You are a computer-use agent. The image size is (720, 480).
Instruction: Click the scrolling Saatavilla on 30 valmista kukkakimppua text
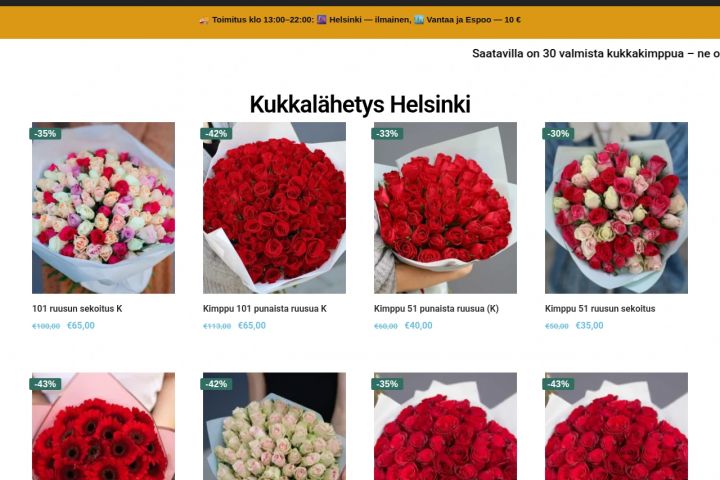coord(596,54)
